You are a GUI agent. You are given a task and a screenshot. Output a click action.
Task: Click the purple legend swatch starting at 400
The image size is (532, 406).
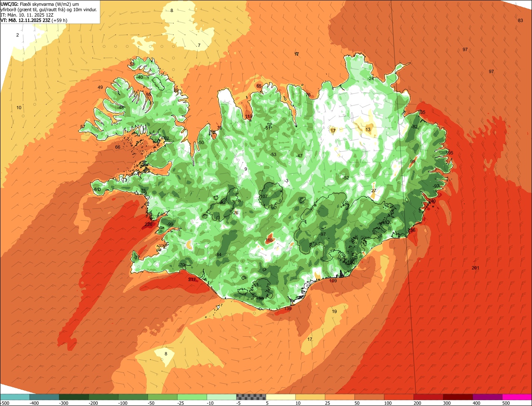tap(488, 397)
